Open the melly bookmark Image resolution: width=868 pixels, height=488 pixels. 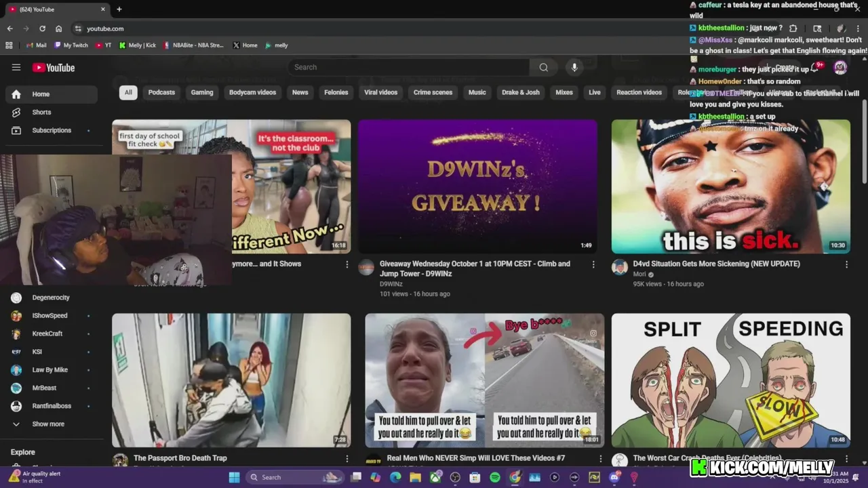[x=277, y=45]
